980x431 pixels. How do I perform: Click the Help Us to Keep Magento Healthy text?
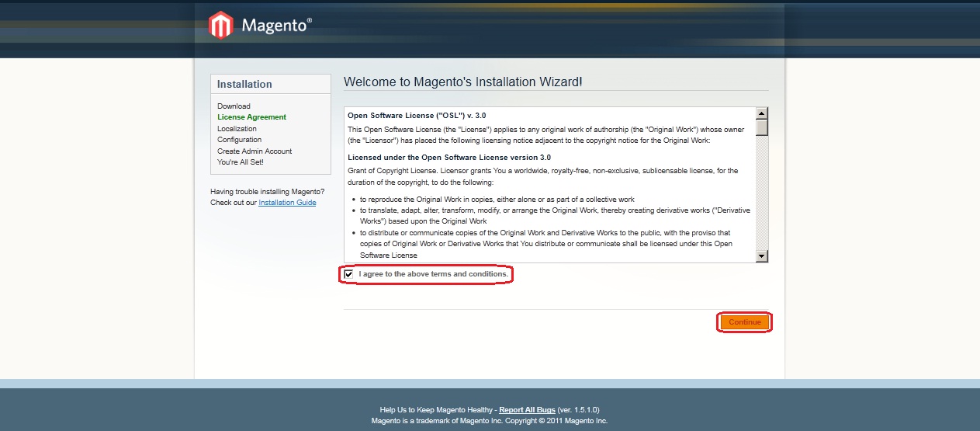click(436, 409)
